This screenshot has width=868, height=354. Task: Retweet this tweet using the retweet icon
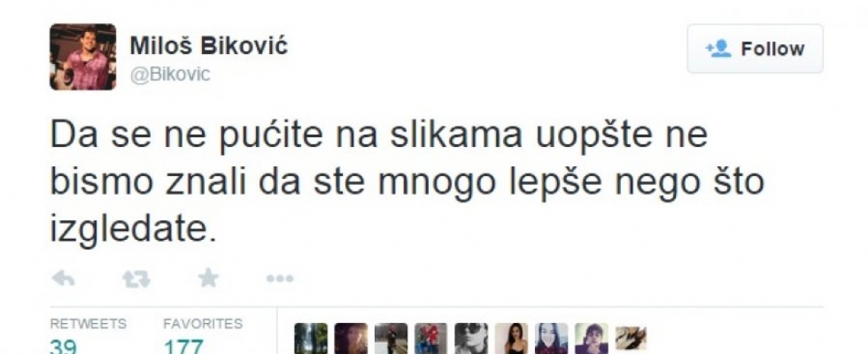coord(136,279)
